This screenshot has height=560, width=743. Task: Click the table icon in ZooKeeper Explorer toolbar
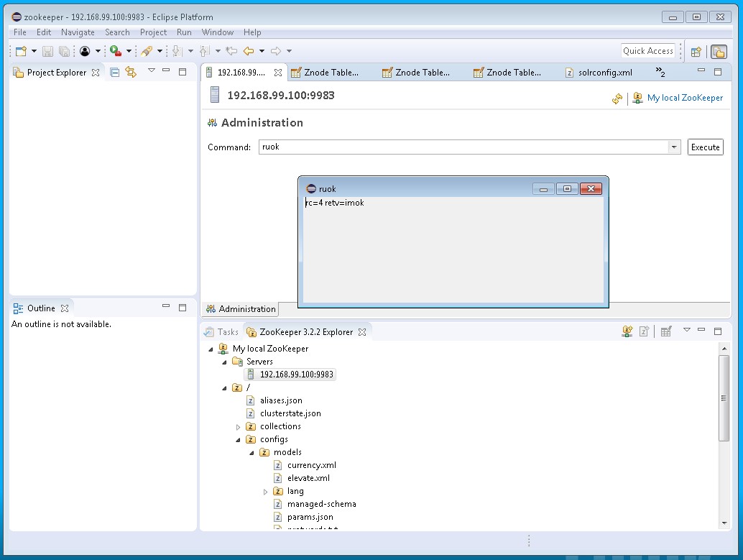pos(666,331)
